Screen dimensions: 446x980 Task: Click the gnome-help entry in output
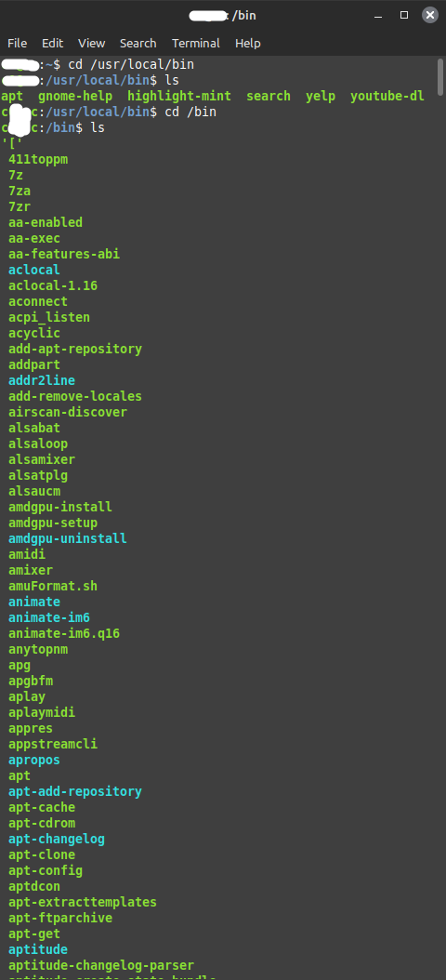pos(75,97)
